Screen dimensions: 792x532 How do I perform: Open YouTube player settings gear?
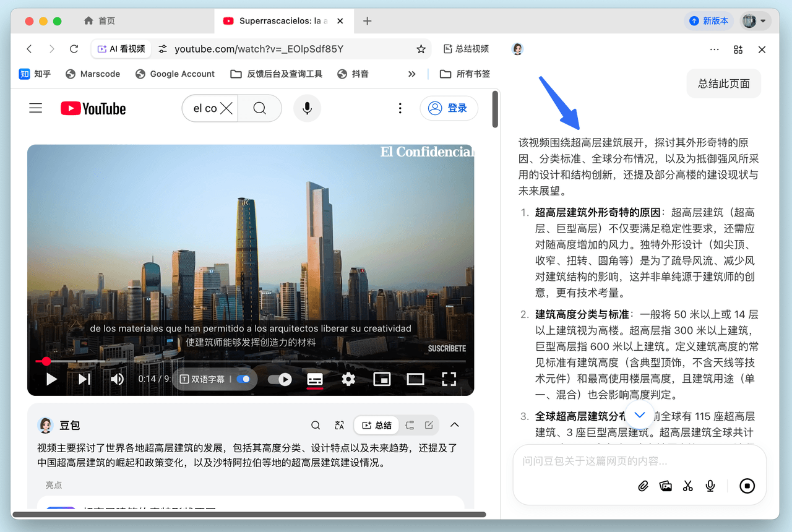pos(348,379)
